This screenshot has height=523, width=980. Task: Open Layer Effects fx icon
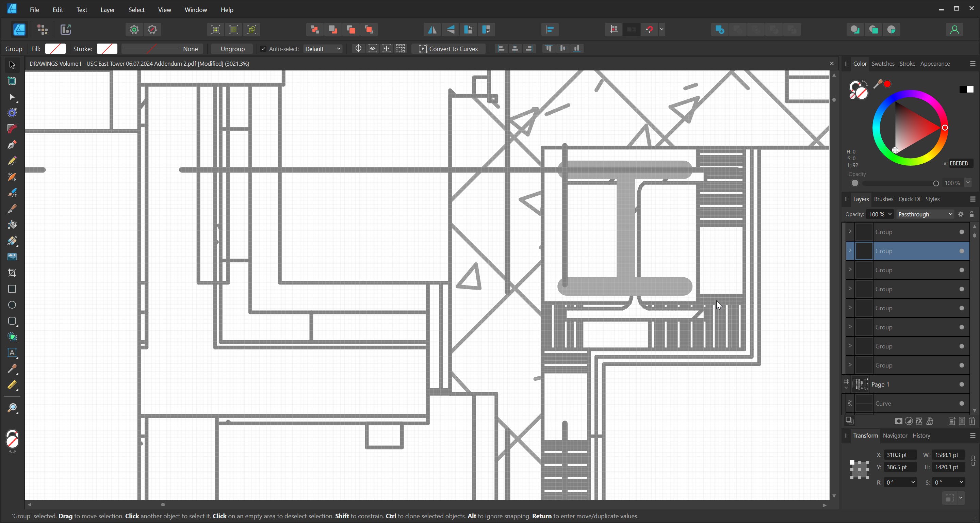coord(919,421)
